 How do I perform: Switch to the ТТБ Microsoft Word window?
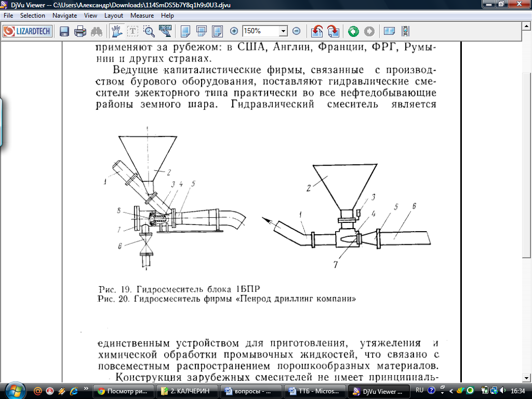(x=315, y=391)
